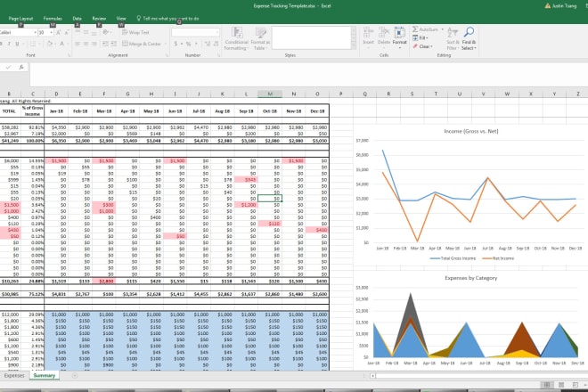The height and width of the screenshot is (392, 588).
Task: Switch to Page Layout view in status bar
Action: coord(561,385)
